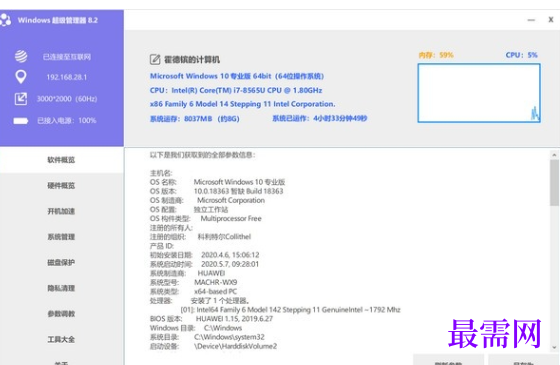Click the Windows 目录 C:\Windows row

[196, 328]
